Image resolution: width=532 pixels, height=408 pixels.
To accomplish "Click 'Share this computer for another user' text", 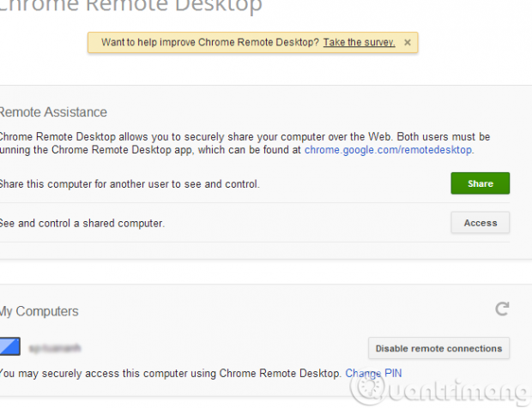I will coord(130,184).
